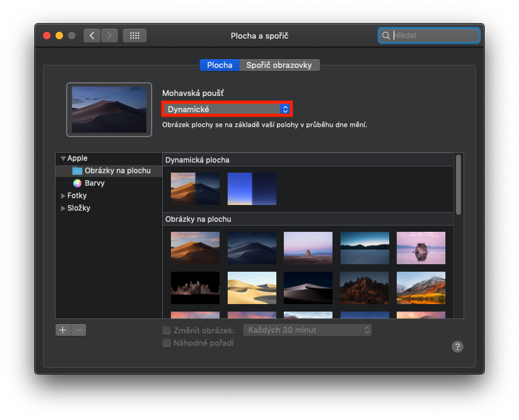
Task: Collapse the Apple tree section
Action: 63,159
